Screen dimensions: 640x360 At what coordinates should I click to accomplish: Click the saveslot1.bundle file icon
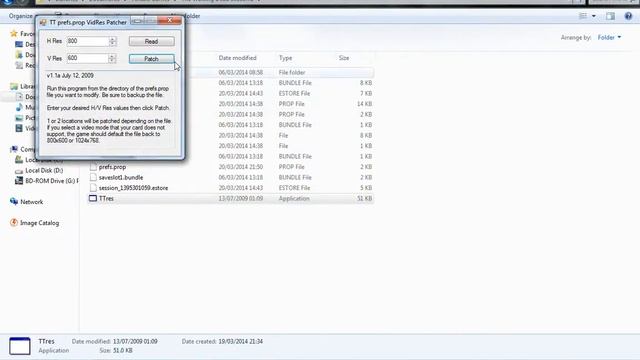tap(93, 178)
